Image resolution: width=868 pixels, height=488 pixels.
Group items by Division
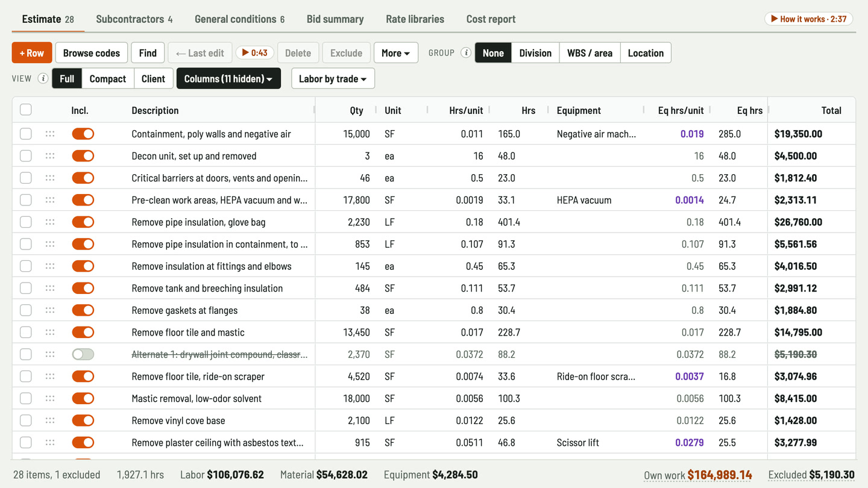click(535, 52)
